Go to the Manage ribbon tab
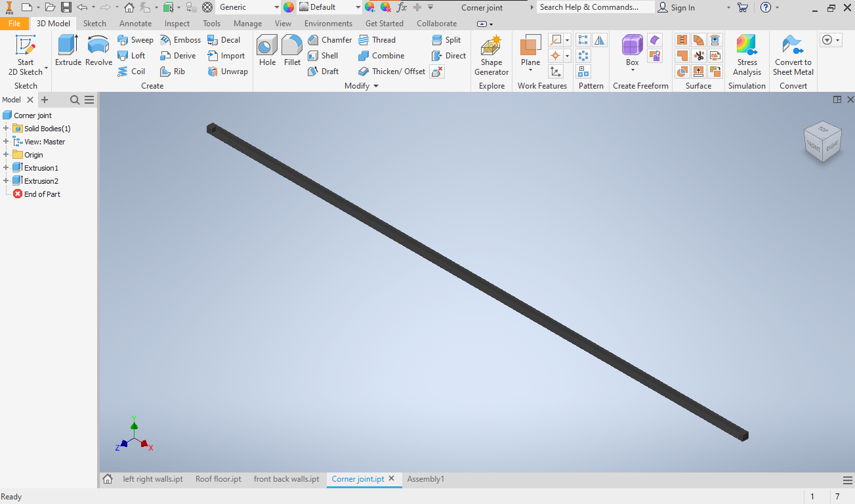 tap(247, 24)
